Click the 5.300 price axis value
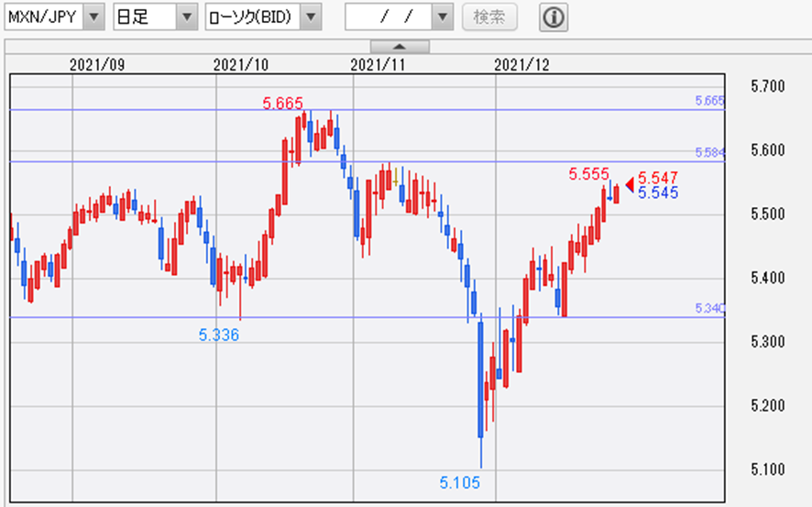This screenshot has width=812, height=507. [x=767, y=342]
